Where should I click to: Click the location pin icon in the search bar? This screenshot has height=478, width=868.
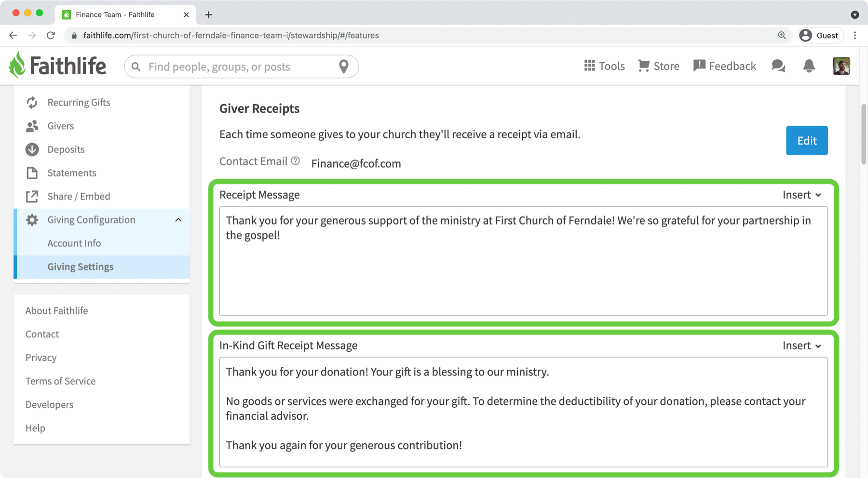click(x=343, y=66)
